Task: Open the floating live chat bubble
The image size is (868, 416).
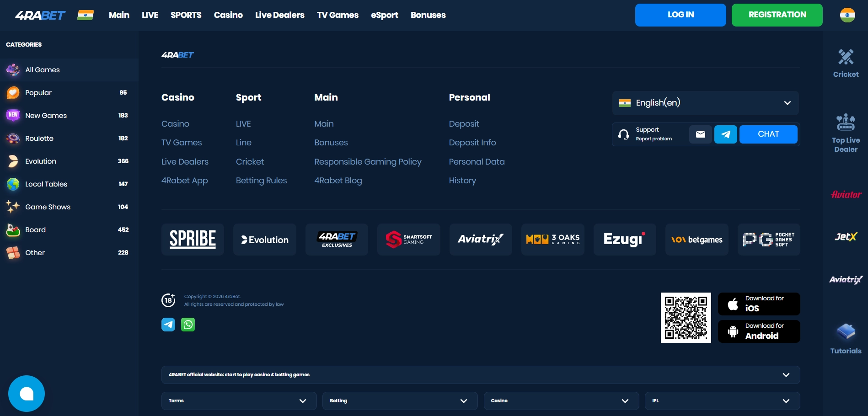Action: pyautogui.click(x=27, y=394)
